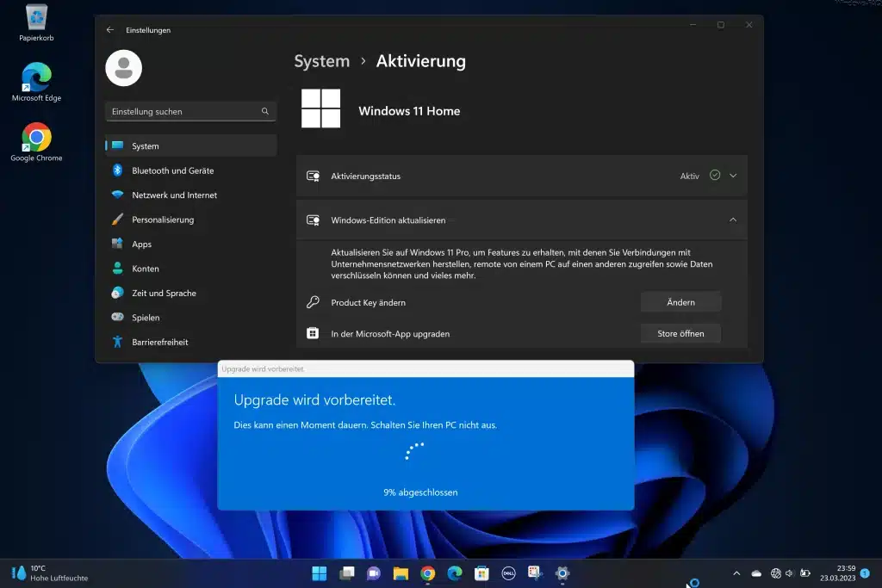Open Task View in taskbar
This screenshot has height=588, width=882.
pyautogui.click(x=346, y=573)
